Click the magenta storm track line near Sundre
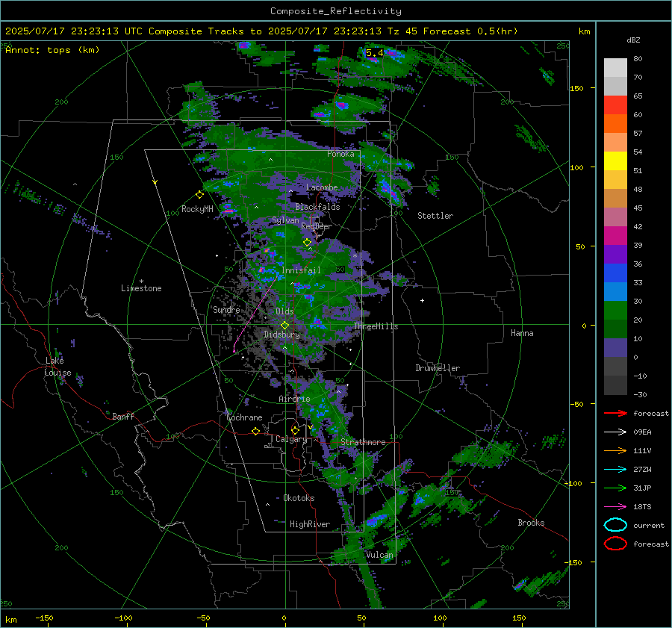 click(x=254, y=314)
